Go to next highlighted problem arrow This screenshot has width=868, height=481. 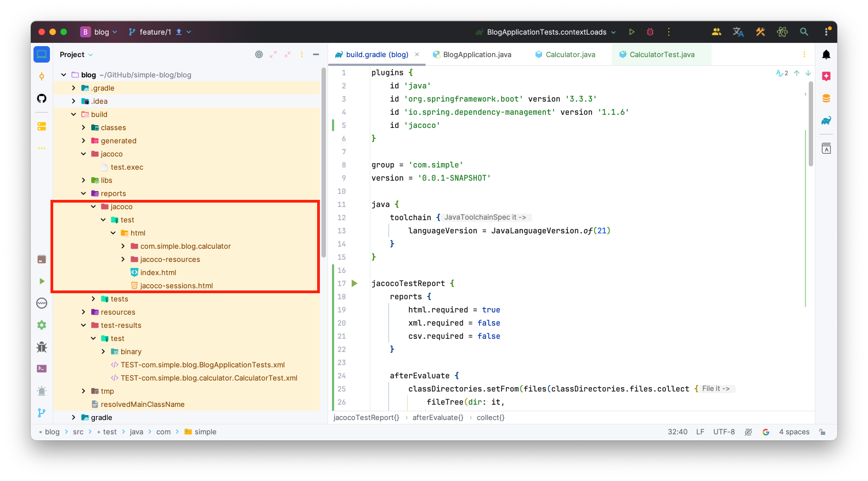coord(808,73)
